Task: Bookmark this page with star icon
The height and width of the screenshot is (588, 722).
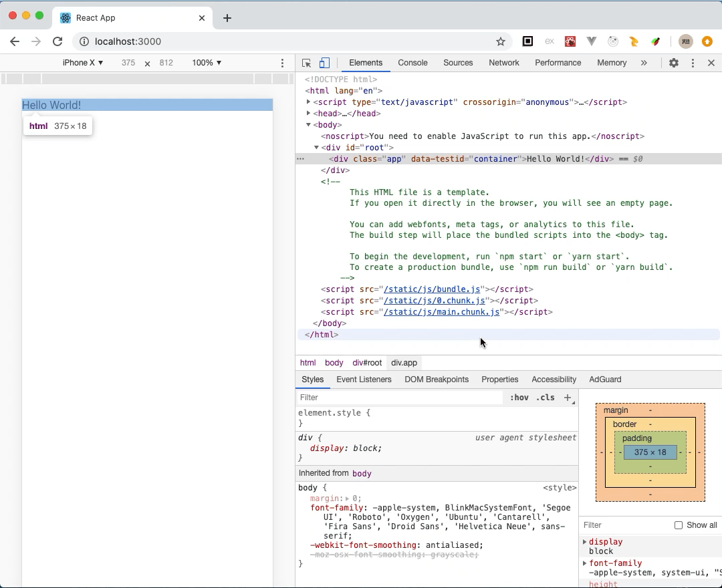Action: (x=501, y=41)
